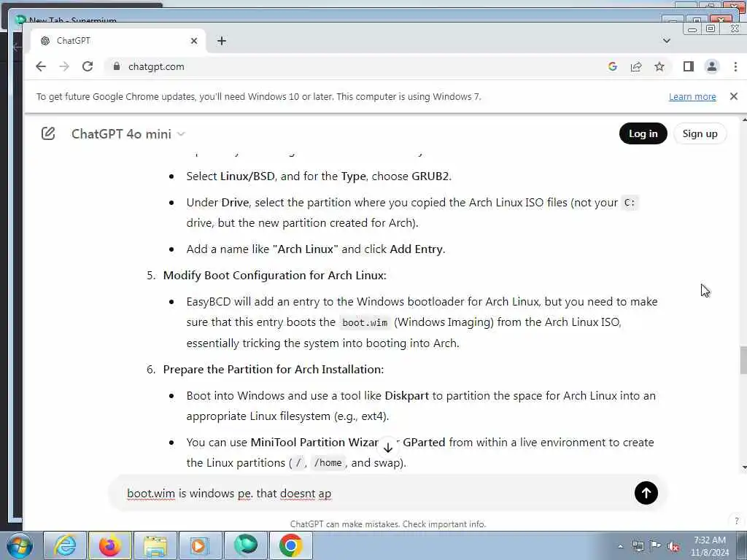Send the message with the arrow button
Screen dimensions: 747x560
point(646,493)
